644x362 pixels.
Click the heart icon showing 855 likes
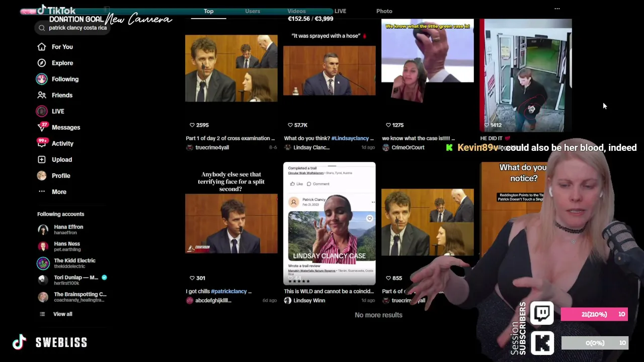point(388,278)
